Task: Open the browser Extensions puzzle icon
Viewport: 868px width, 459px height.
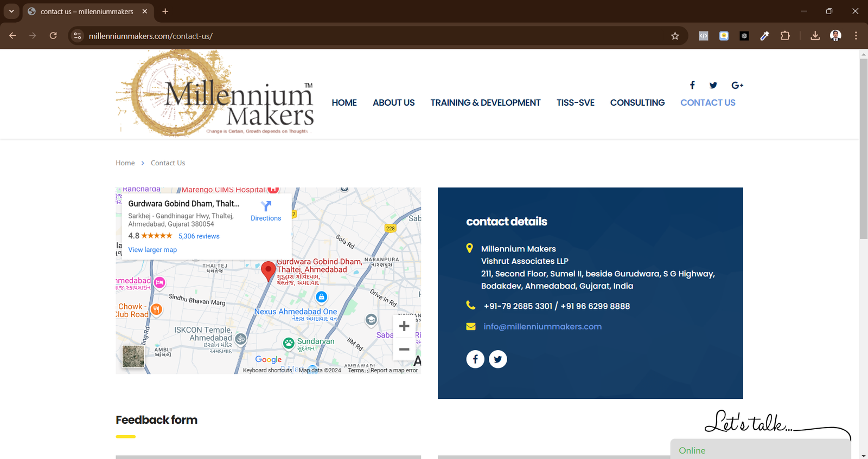Action: (785, 36)
